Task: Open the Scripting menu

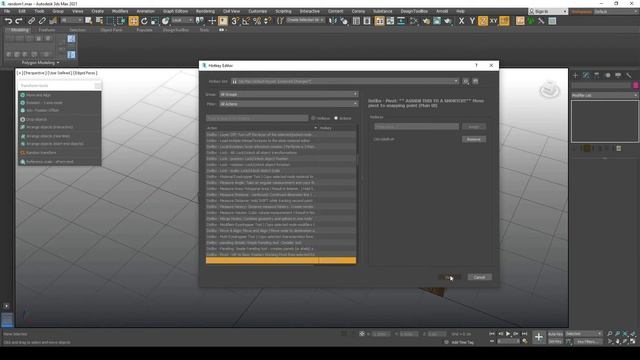Action: point(283,11)
